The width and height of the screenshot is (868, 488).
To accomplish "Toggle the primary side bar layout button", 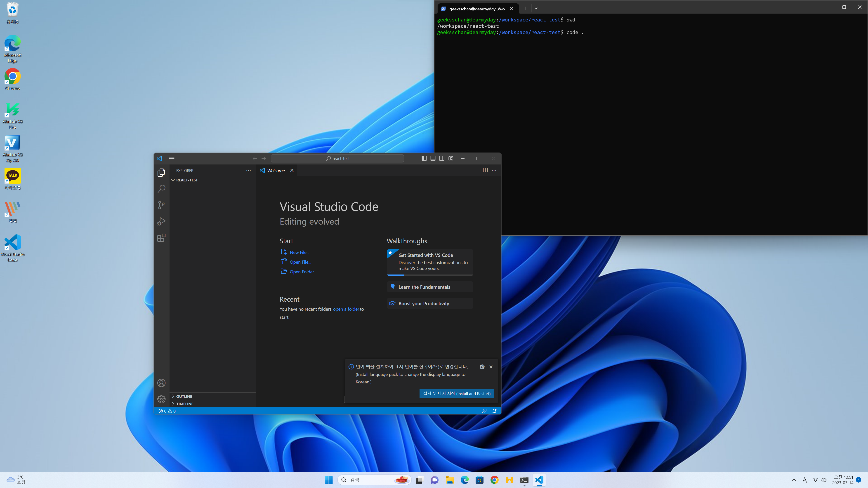I will pyautogui.click(x=424, y=159).
